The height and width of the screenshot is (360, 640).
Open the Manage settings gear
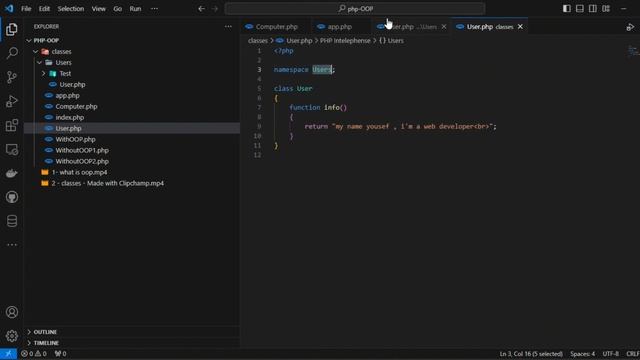[x=12, y=336]
